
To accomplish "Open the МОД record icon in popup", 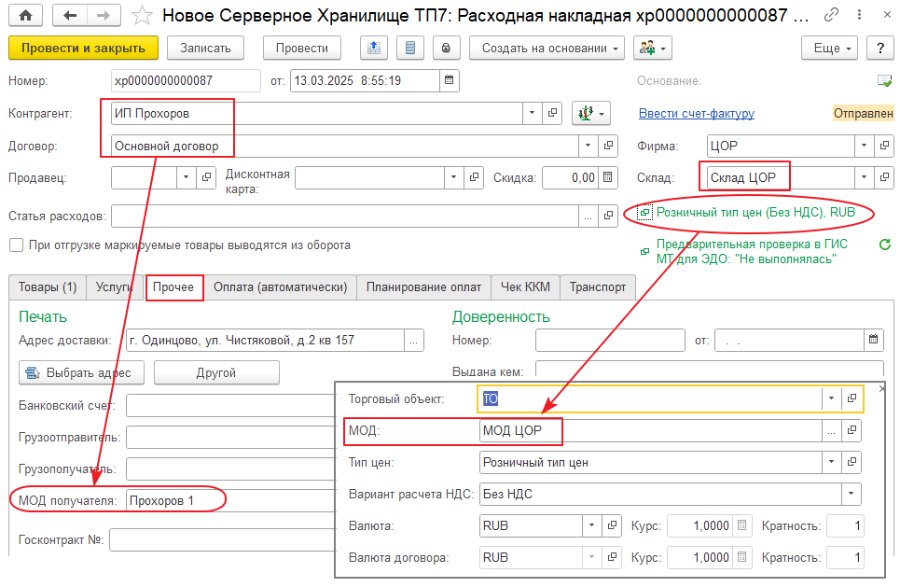I will click(x=852, y=430).
